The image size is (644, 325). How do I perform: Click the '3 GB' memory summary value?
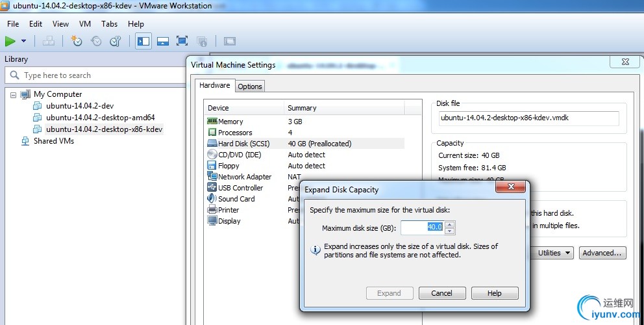[295, 122]
